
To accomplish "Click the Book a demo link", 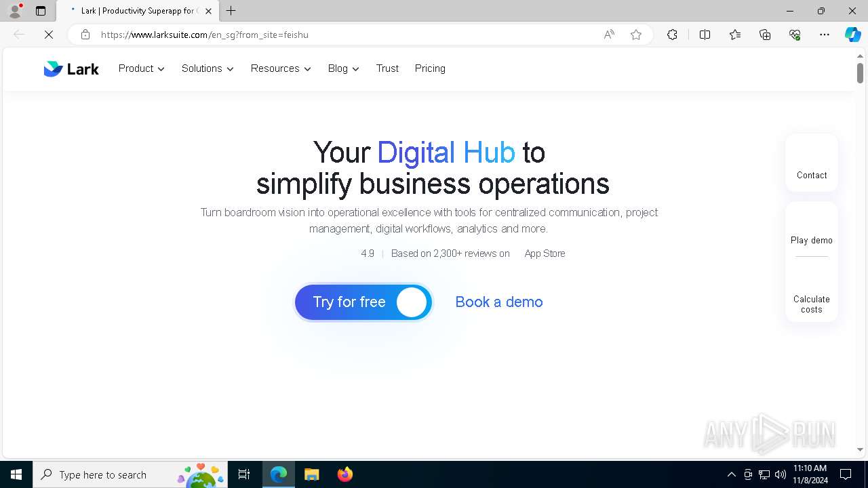I will tap(499, 302).
